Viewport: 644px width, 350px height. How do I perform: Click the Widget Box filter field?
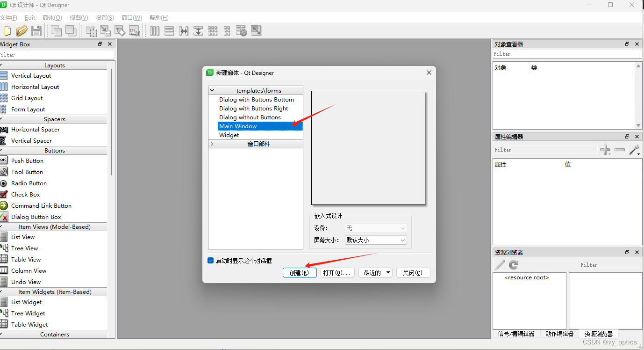(x=57, y=55)
